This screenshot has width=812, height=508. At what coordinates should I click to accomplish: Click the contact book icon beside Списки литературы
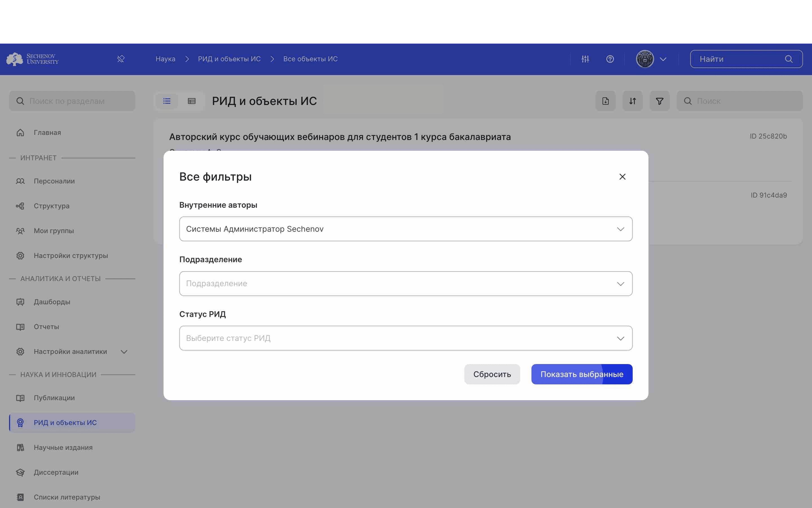20,497
